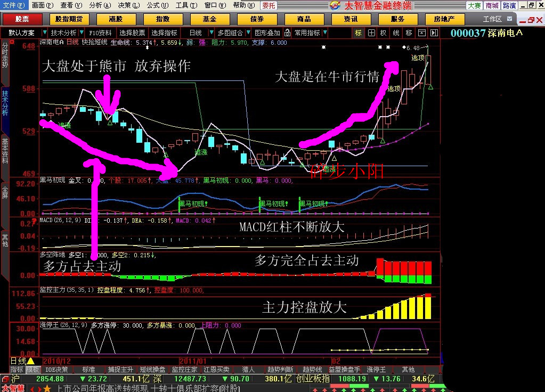Switch to the 指标 bottom tab
This screenshot has height=392, width=545.
click(17, 370)
